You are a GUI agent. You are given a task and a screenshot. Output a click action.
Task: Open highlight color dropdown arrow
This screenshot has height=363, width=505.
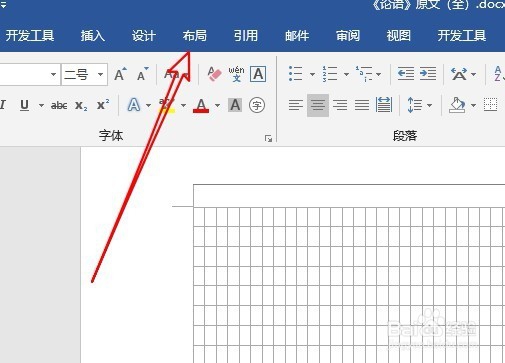pos(183,105)
